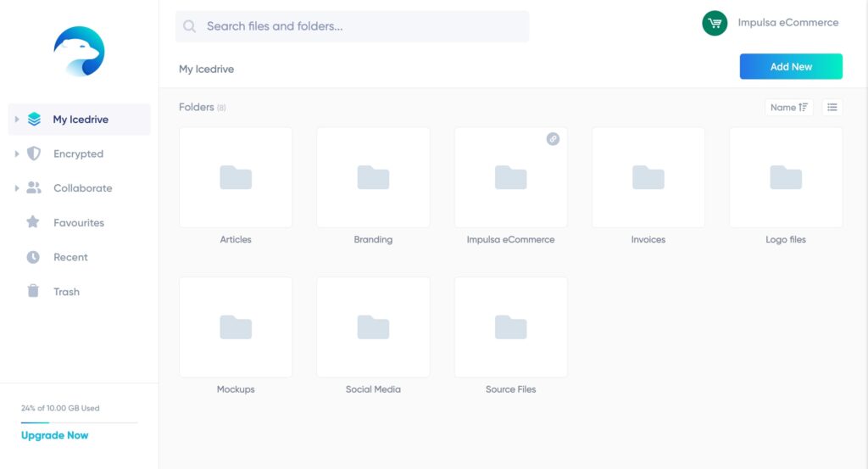This screenshot has height=469, width=868.
Task: Click the Upgrade Now link
Action: [x=55, y=435]
